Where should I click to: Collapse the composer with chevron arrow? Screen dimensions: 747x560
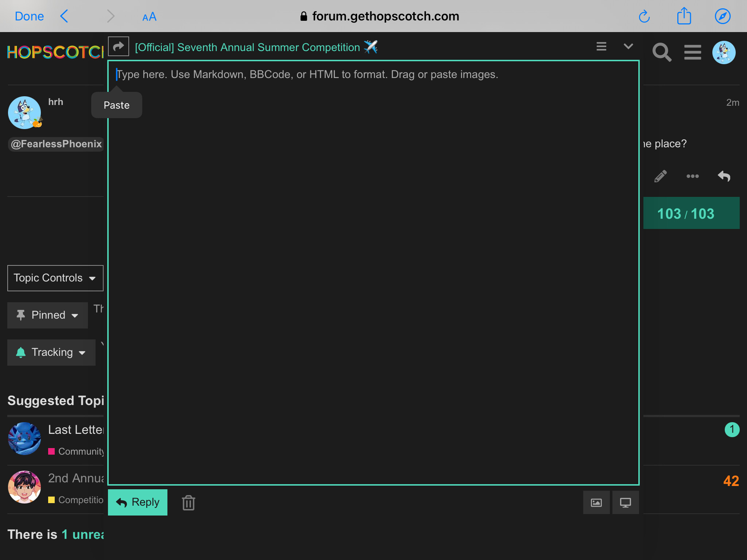628,47
